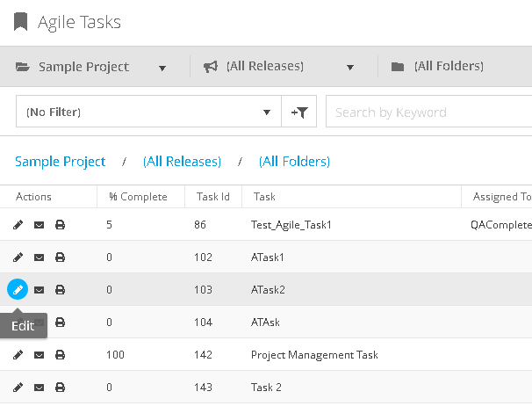
Task: Open the (All Folders) selector
Action: 448,67
